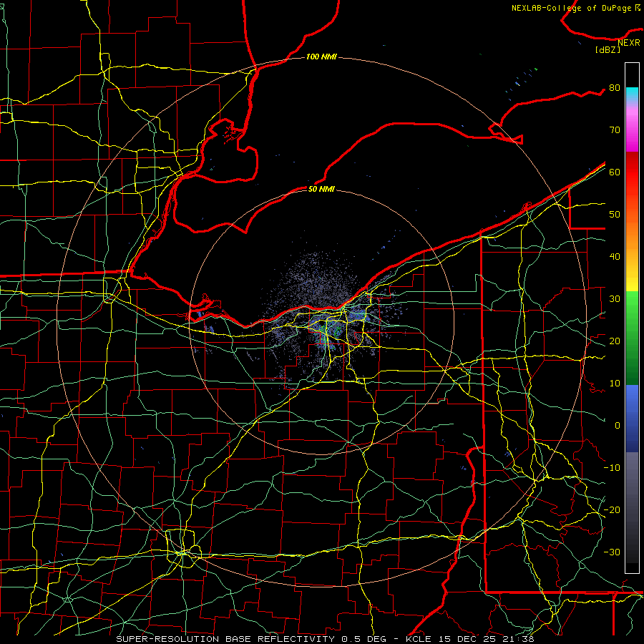
Task: Click the NEXR label above the legend
Action: 629,43
